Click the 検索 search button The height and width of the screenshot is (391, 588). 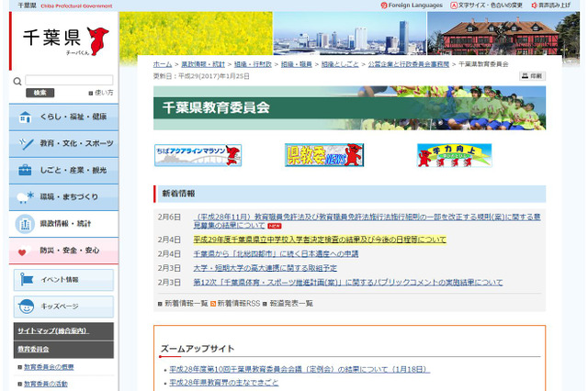pos(40,93)
